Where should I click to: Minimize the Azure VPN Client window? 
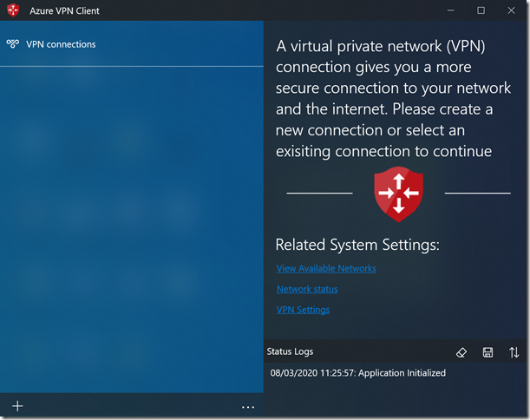pos(451,10)
